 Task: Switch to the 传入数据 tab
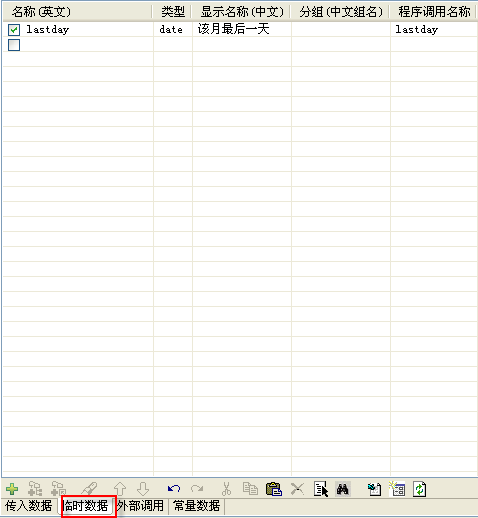click(x=29, y=506)
